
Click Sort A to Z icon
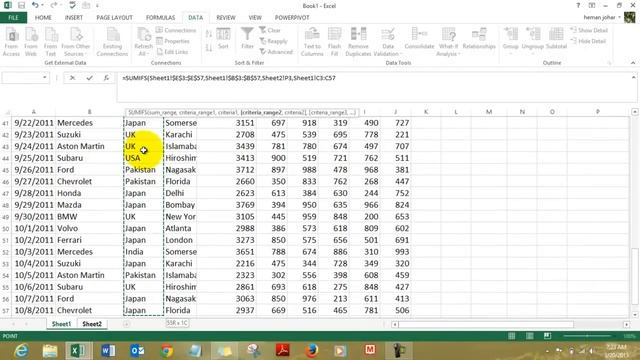coord(209,34)
